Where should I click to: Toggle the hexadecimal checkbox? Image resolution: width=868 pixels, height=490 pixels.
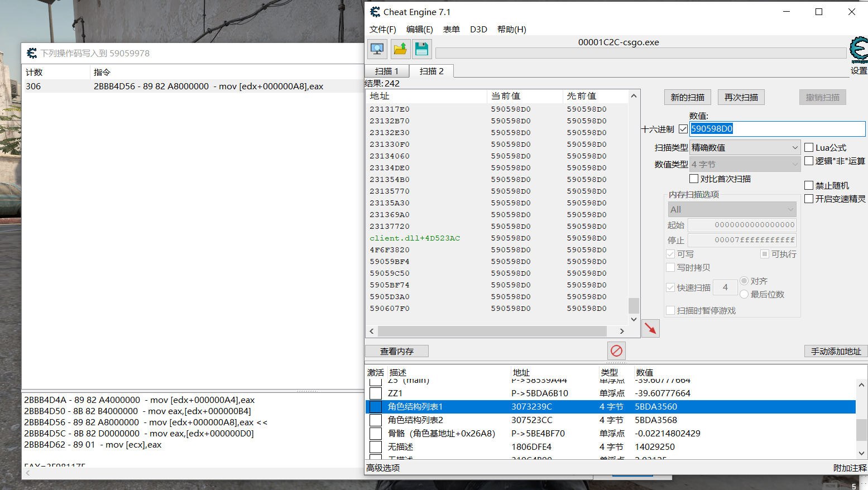(683, 129)
